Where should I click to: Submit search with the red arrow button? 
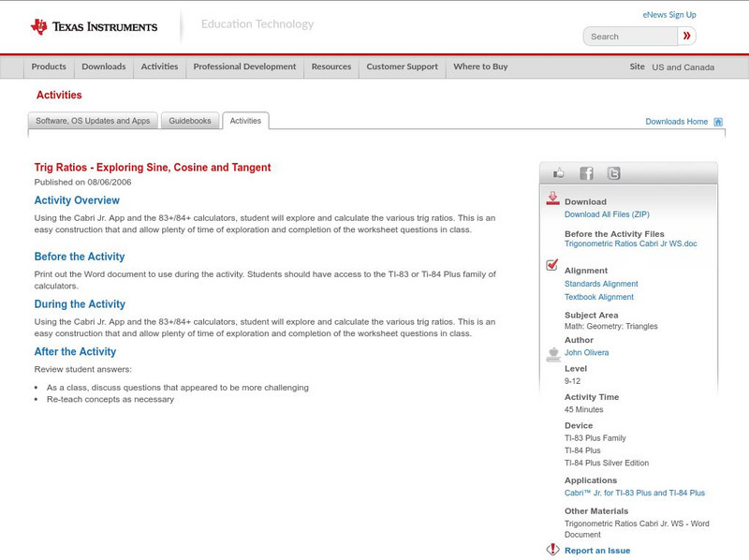coord(687,36)
